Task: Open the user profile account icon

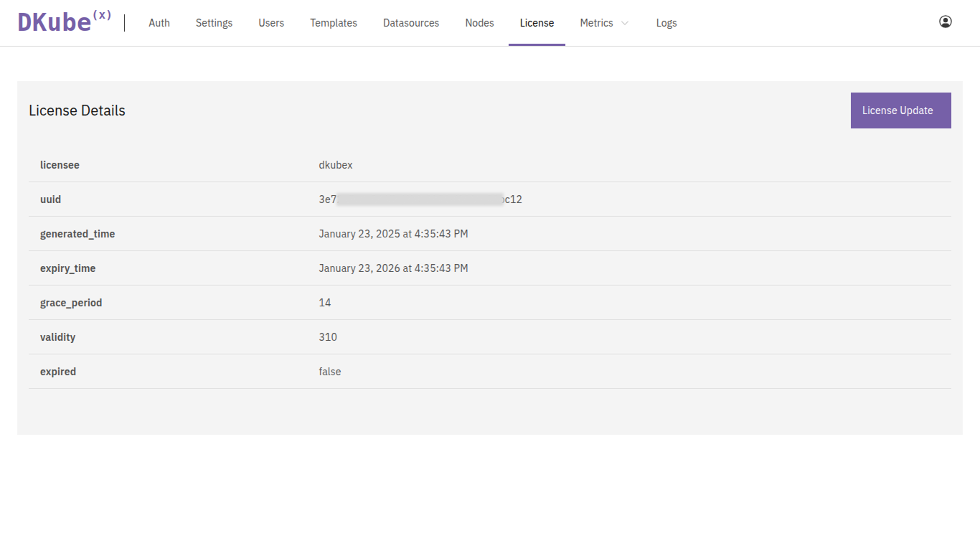Action: click(x=945, y=22)
